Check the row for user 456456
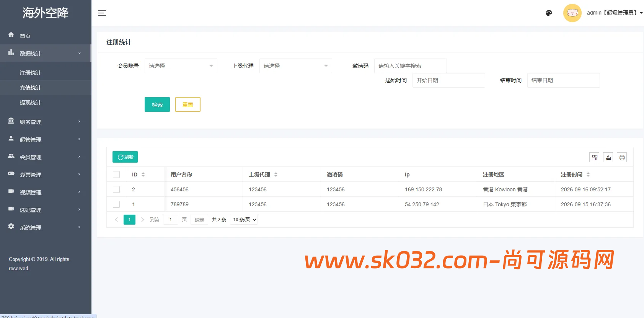The width and height of the screenshot is (644, 318). click(x=116, y=189)
